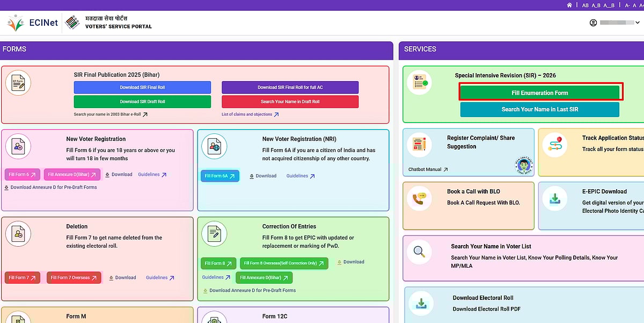Select the widest letter spacing option A__B
This screenshot has height=323, width=644.
[x=610, y=5]
